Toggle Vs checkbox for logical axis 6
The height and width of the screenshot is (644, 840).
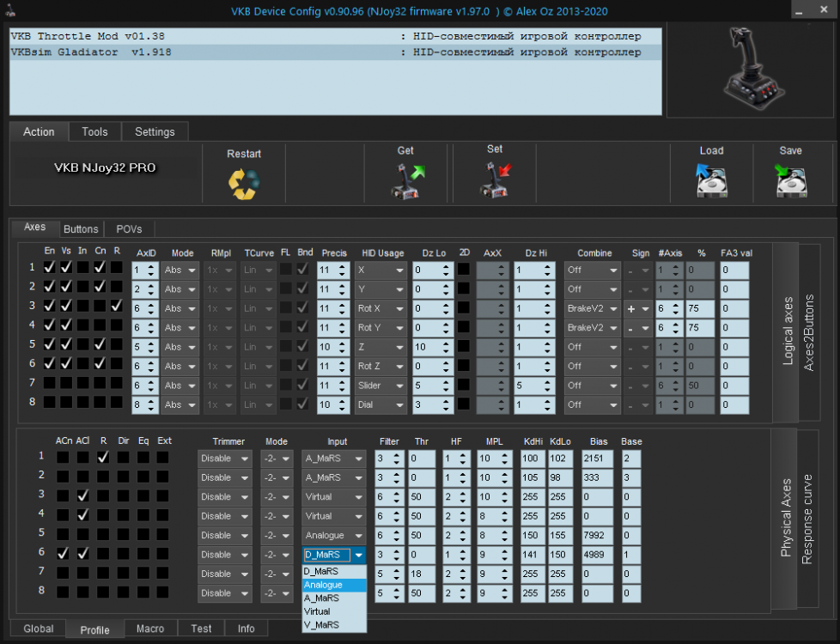click(66, 363)
